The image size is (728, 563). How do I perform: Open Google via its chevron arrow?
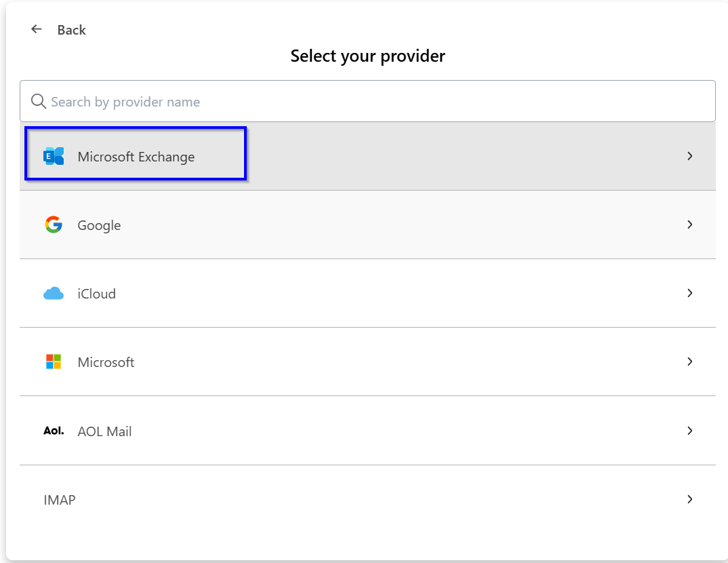(x=689, y=225)
